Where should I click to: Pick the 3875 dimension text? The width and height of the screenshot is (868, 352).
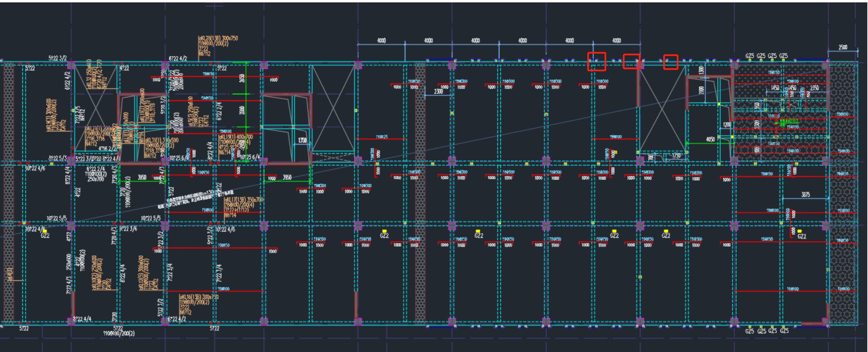pos(805,194)
